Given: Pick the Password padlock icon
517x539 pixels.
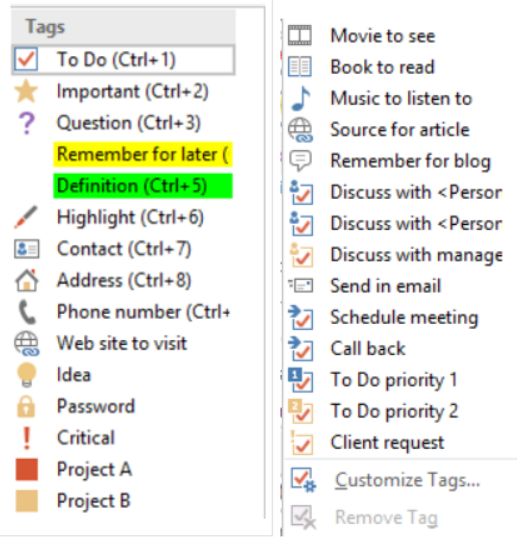Looking at the screenshot, I should pyautogui.click(x=26, y=407).
